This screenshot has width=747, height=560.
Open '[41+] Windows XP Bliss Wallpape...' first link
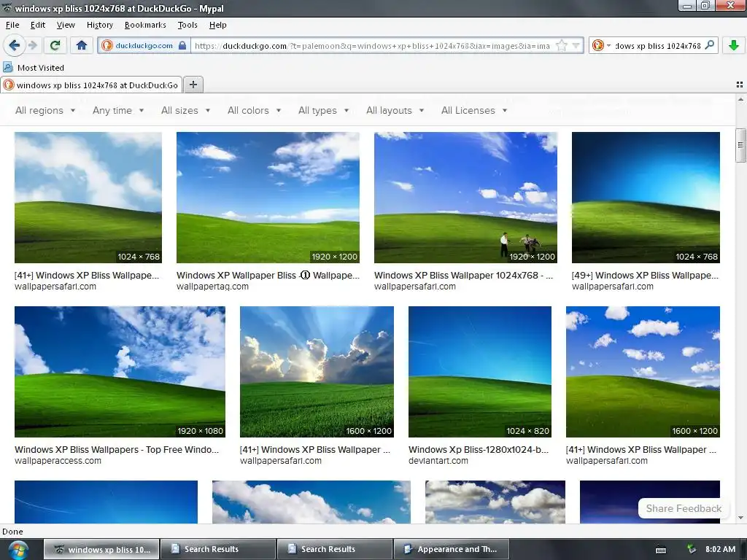(x=87, y=275)
